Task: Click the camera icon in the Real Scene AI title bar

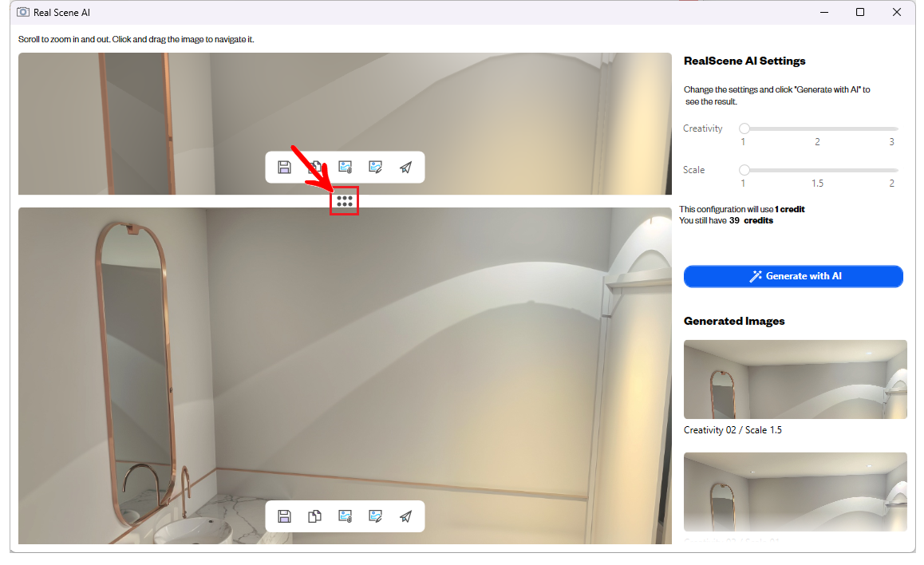Action: (23, 13)
